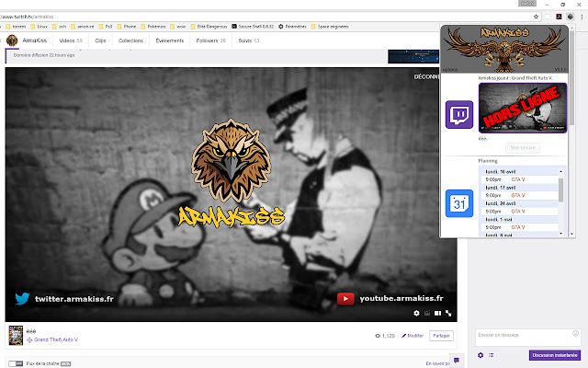Viewport: 588px width, 368px height.
Task: Switch to the Suivis tab
Action: 249,40
